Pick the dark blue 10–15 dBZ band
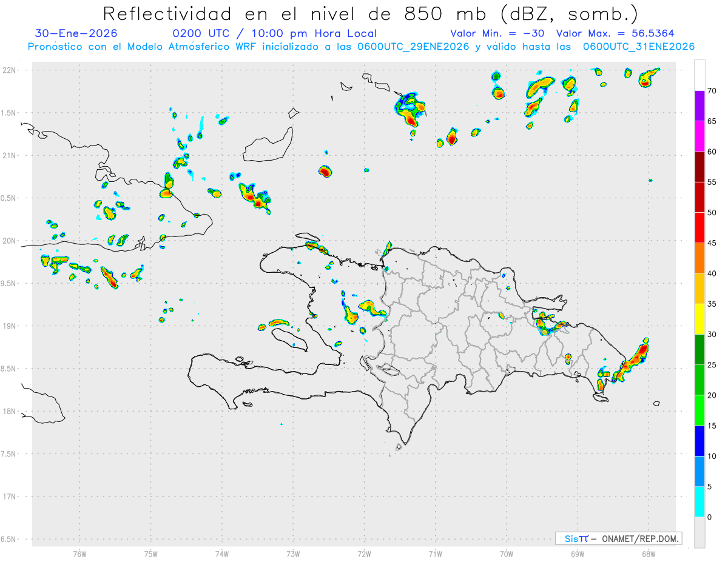 700,441
